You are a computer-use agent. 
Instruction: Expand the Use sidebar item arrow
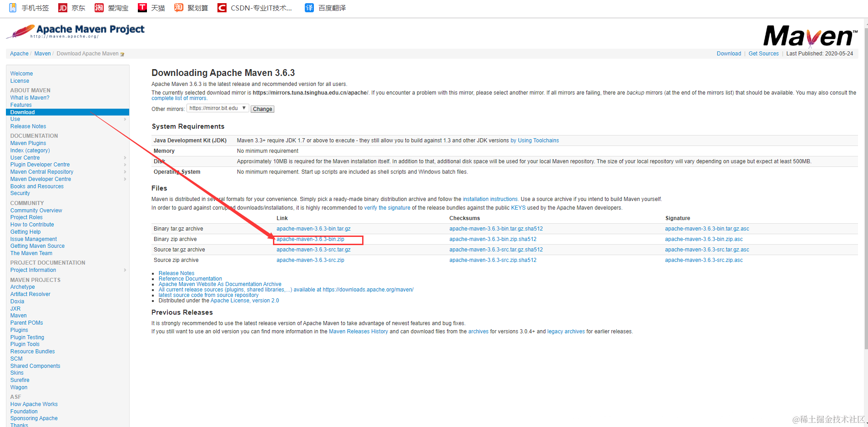tap(125, 119)
